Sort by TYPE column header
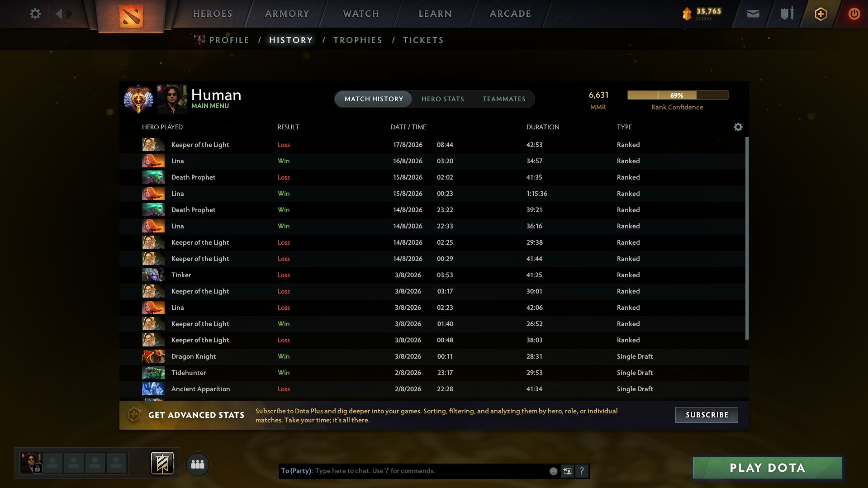 [624, 127]
